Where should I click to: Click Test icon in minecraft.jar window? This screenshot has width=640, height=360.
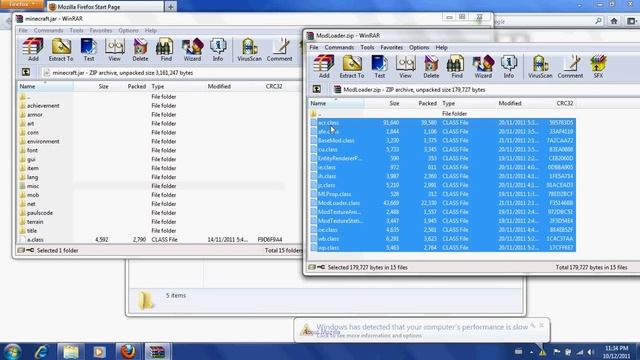pyautogui.click(x=89, y=50)
